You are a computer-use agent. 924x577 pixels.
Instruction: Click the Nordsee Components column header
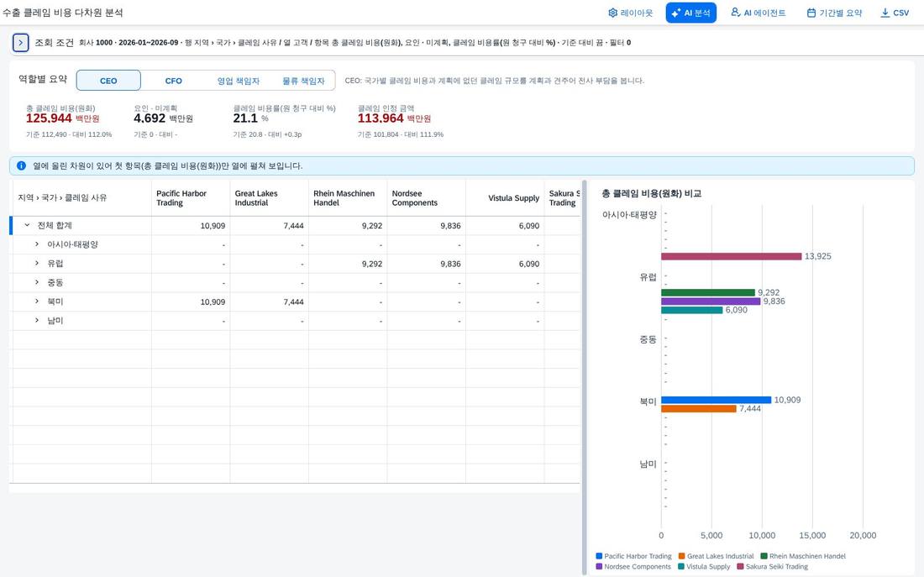[426, 198]
